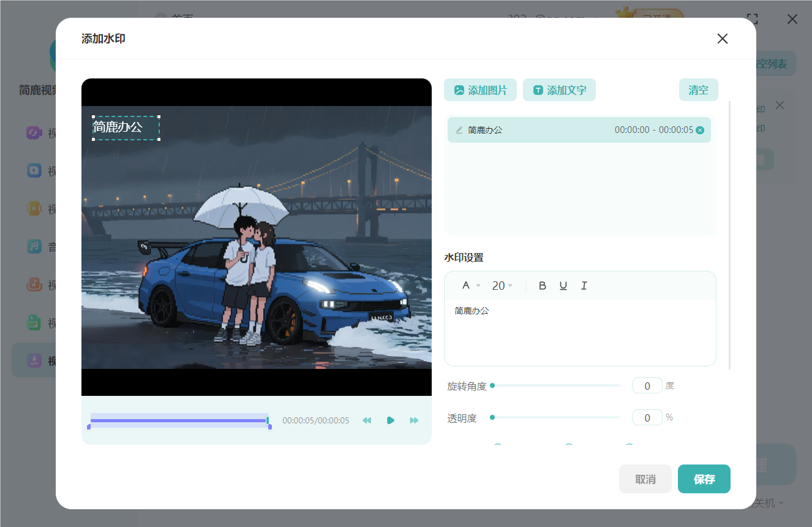
Task: Click the 旋转角度 rotation slider handle
Action: tap(492, 385)
